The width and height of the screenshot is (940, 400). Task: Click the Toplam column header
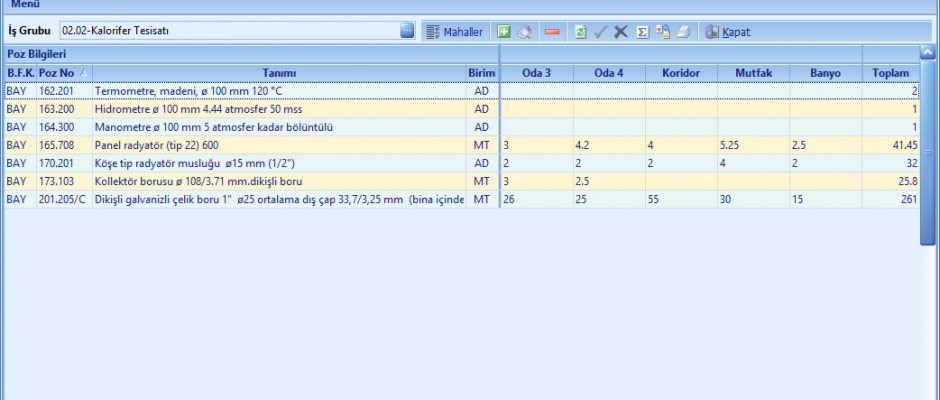[x=890, y=73]
